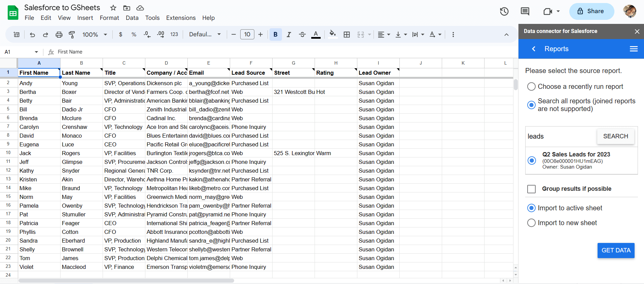Viewport: 644px width, 284px height.
Task: Close the Data connector for Salesforce panel
Action: click(x=637, y=31)
